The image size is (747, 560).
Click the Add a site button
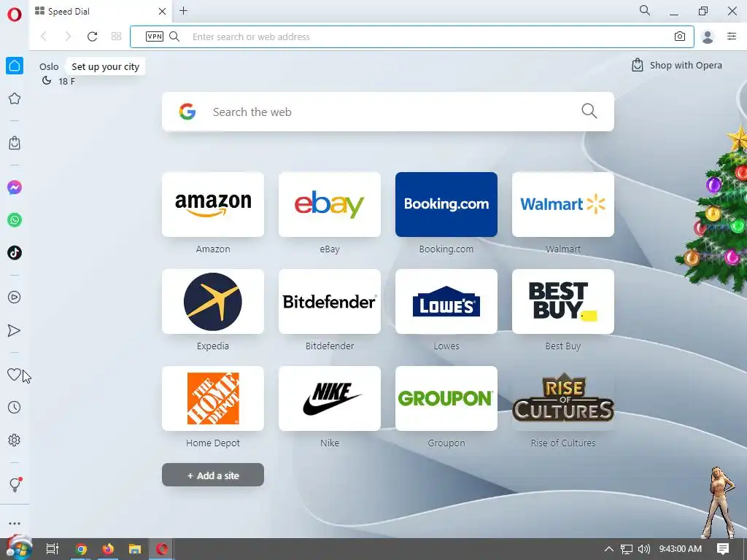click(x=213, y=475)
